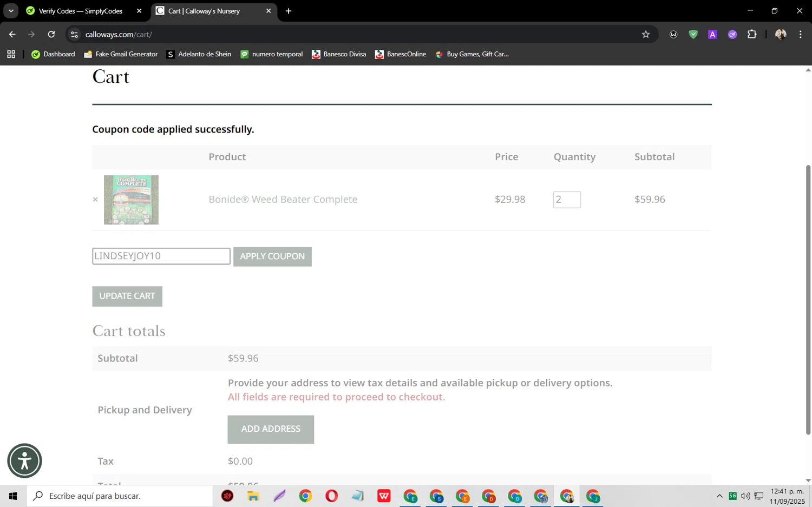
Task: Open the feather quill app in taskbar
Action: [279, 496]
